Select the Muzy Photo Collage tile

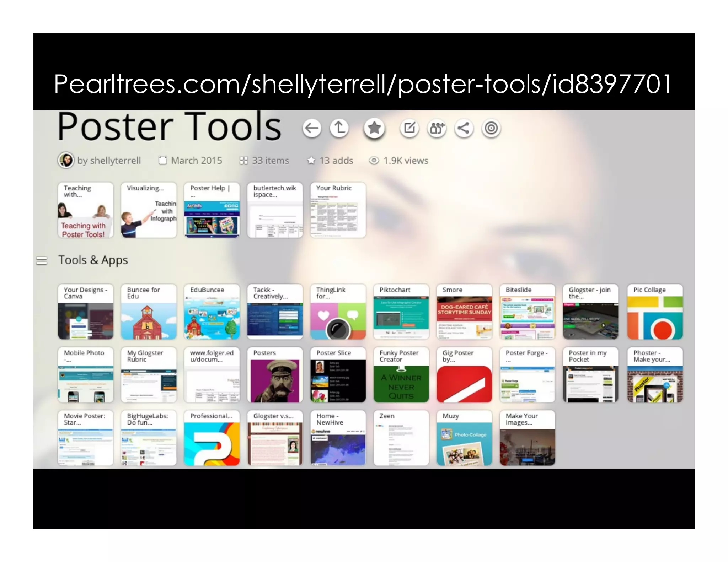(x=464, y=438)
